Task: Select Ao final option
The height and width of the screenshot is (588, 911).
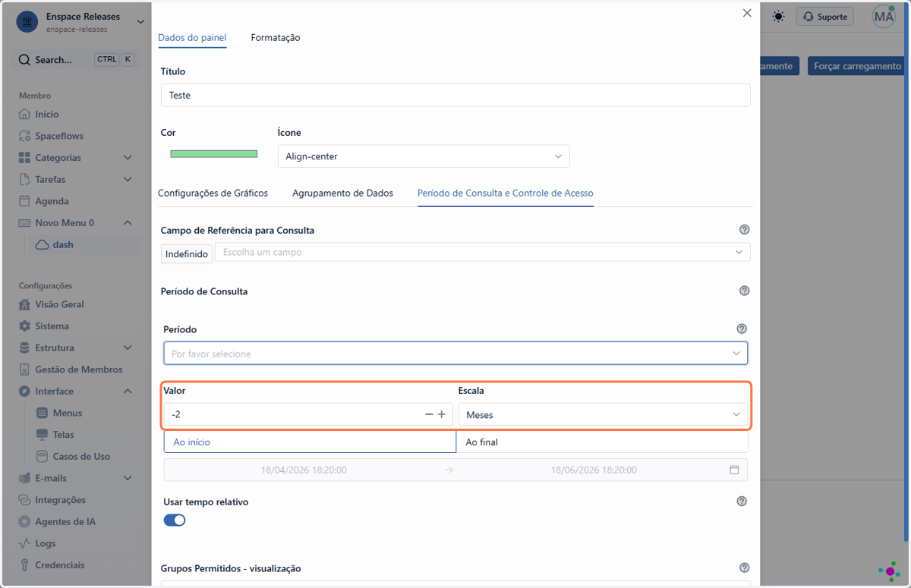Action: pyautogui.click(x=602, y=442)
